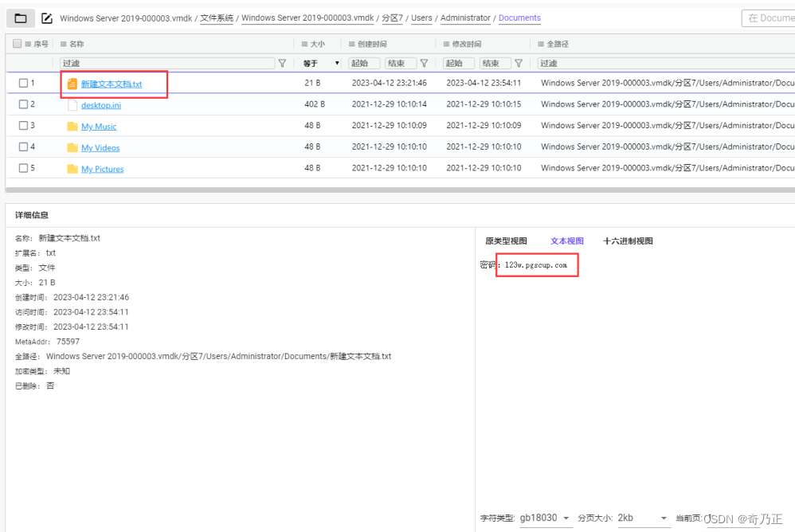Click the 21 B size cell
Image resolution: width=795 pixels, height=532 pixels.
(x=312, y=83)
